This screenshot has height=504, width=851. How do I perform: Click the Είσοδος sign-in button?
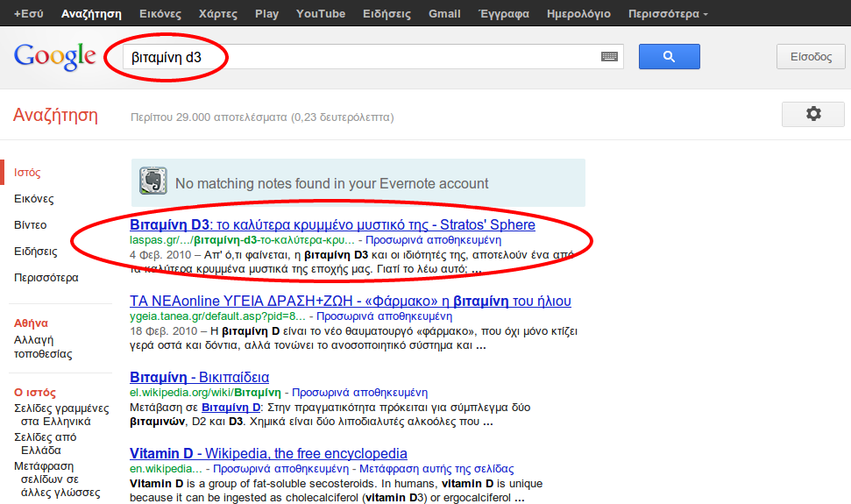[811, 56]
